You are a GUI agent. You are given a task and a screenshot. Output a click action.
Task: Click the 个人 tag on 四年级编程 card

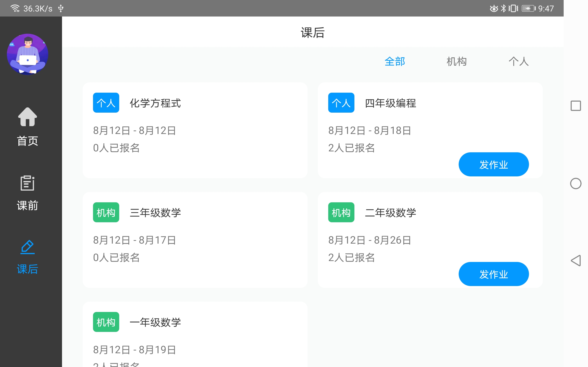(x=341, y=103)
